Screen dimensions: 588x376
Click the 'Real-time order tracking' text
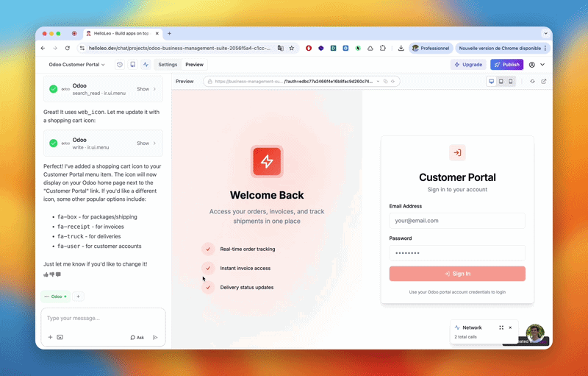(248, 249)
